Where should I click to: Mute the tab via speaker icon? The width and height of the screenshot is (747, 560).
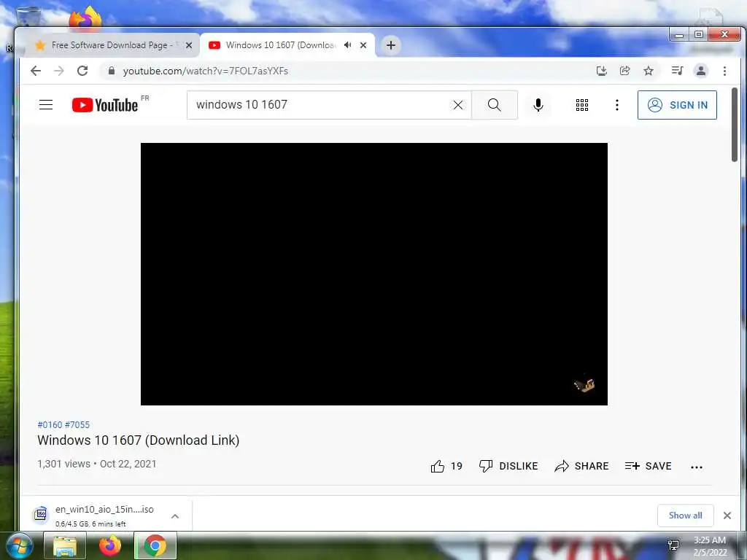[x=348, y=45]
